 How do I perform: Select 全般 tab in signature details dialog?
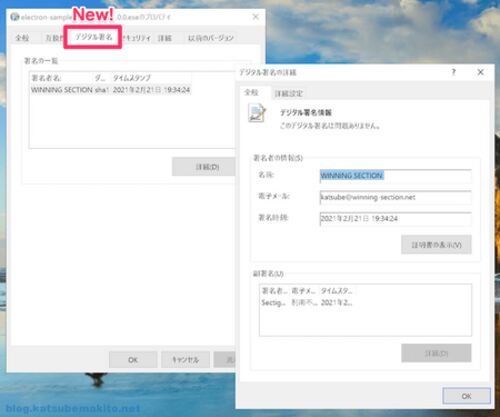pos(252,92)
